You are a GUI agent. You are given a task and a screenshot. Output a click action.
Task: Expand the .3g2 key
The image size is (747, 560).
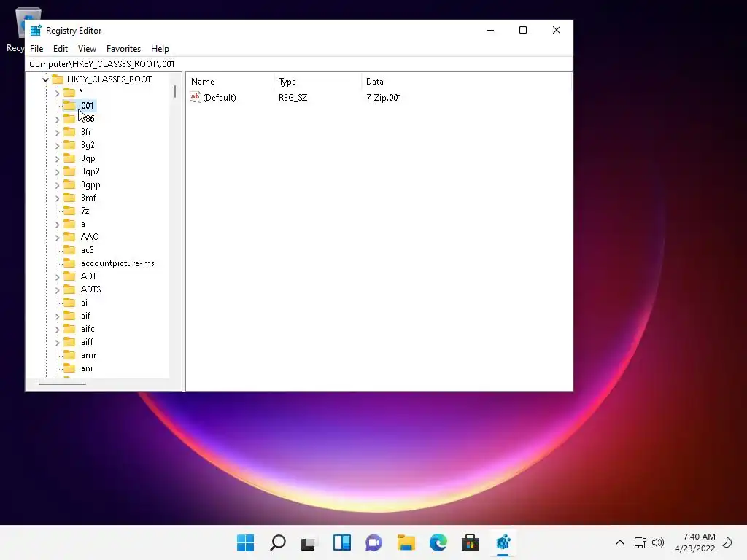(57, 146)
